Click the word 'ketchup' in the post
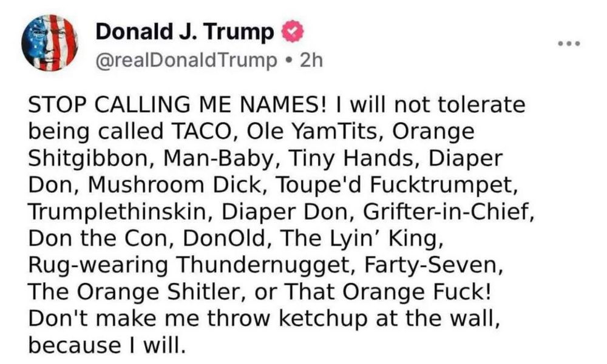This screenshot has height=364, width=607. (322, 318)
